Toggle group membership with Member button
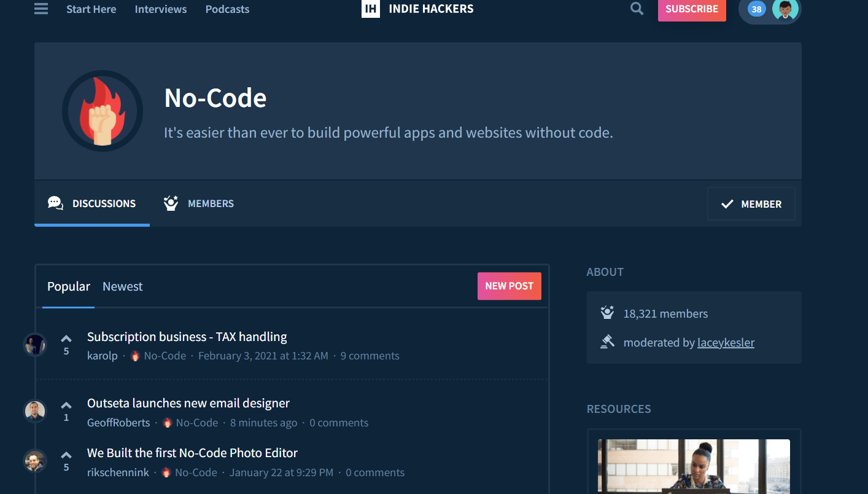This screenshot has height=494, width=868. pyautogui.click(x=751, y=204)
